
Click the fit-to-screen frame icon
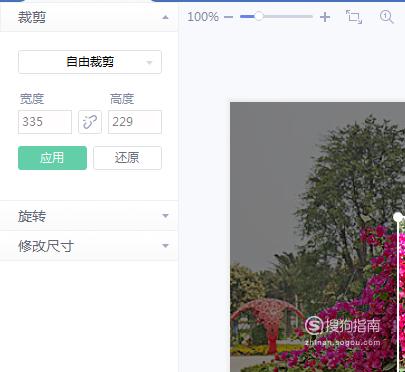[354, 17]
